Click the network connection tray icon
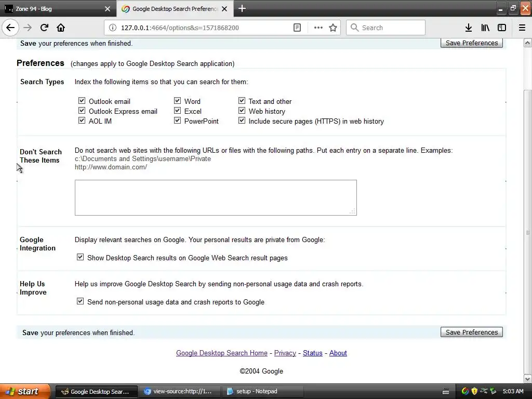This screenshot has width=532, height=399. coord(484,391)
